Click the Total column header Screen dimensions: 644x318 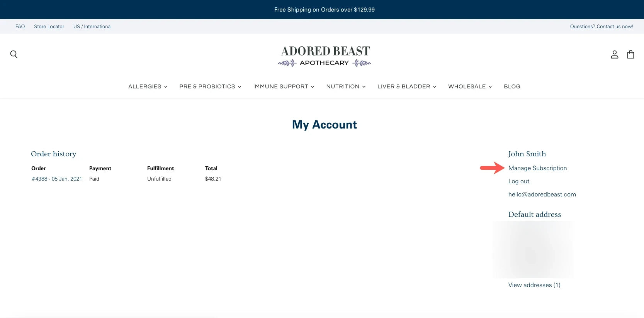[x=211, y=168]
